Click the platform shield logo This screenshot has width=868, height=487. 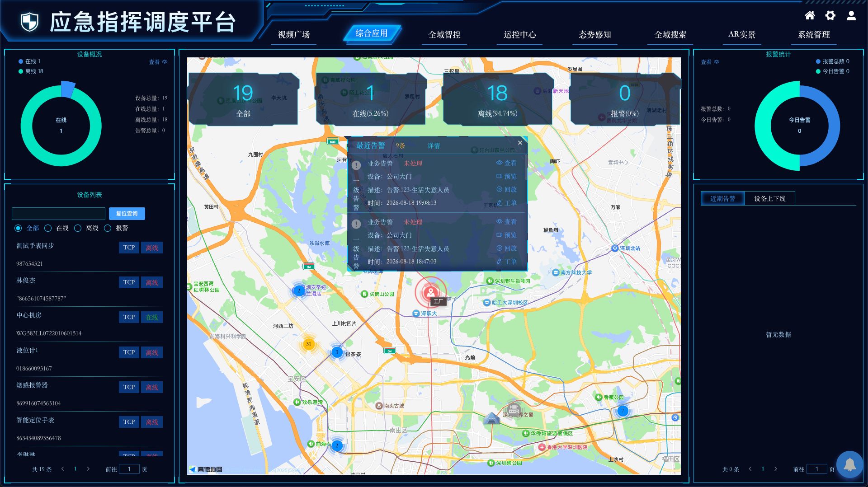click(30, 22)
